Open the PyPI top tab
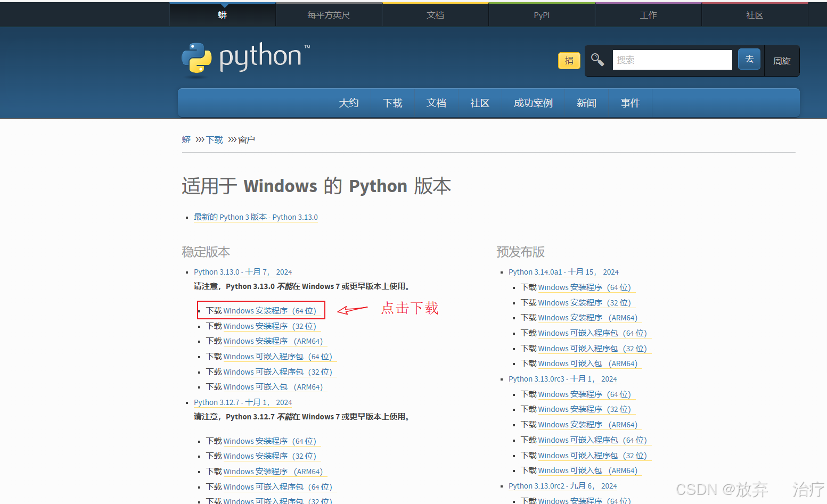827x504 pixels. 542,15
